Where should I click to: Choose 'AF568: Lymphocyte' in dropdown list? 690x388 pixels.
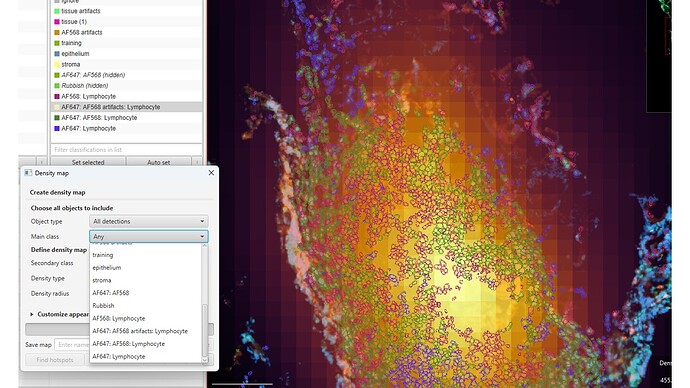click(146, 318)
